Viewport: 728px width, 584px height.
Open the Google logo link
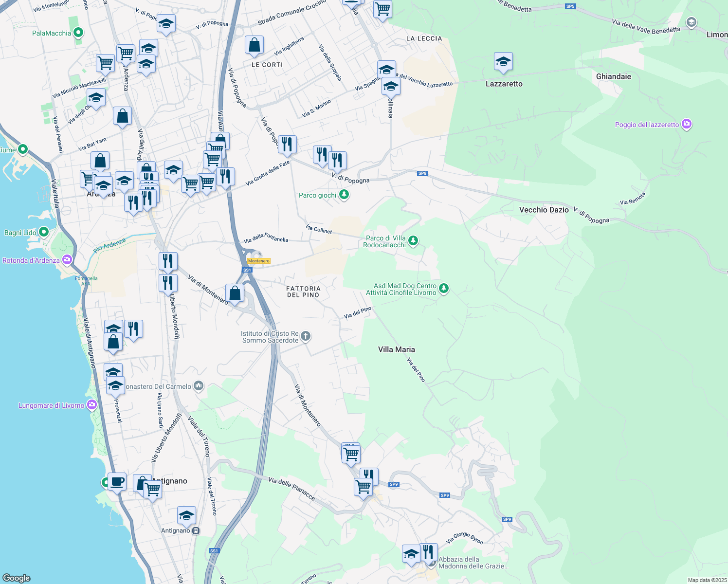[17, 578]
